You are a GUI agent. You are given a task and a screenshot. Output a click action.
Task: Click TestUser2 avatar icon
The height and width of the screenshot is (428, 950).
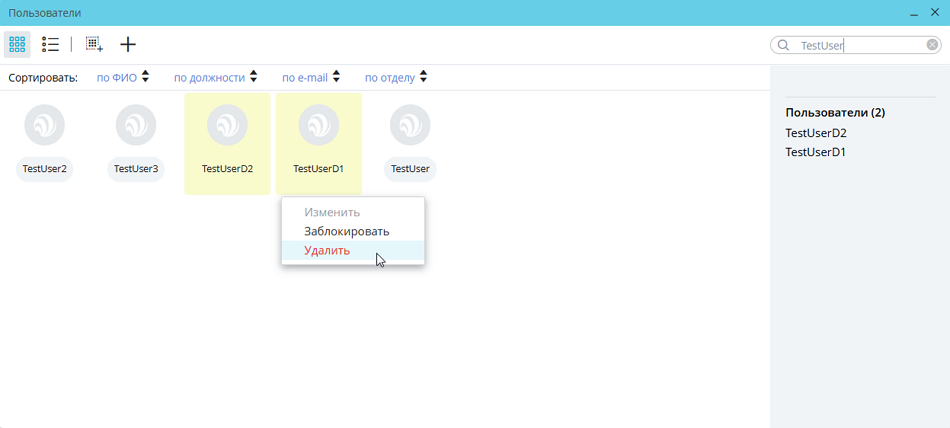pyautogui.click(x=44, y=126)
